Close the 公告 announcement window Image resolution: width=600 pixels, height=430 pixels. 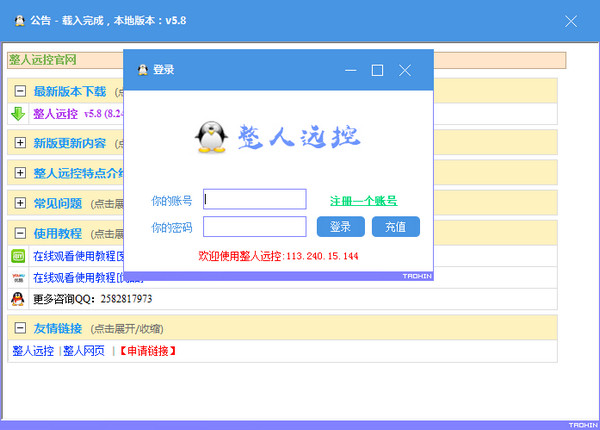pos(571,21)
